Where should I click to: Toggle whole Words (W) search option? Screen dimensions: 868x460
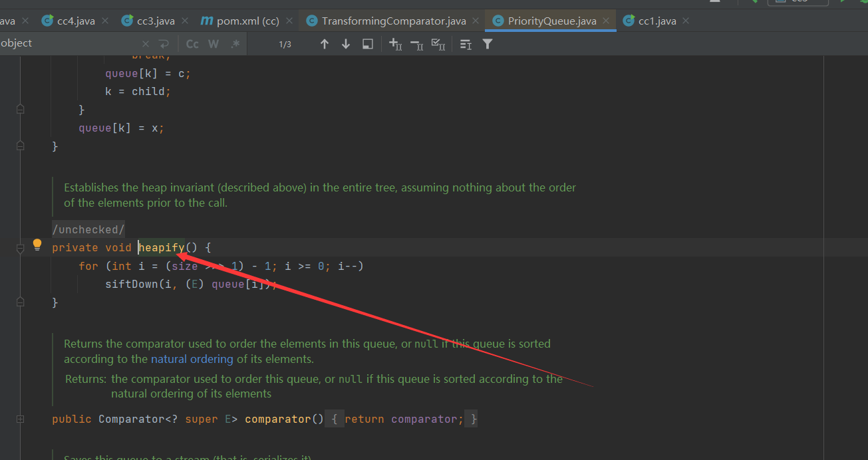point(214,44)
